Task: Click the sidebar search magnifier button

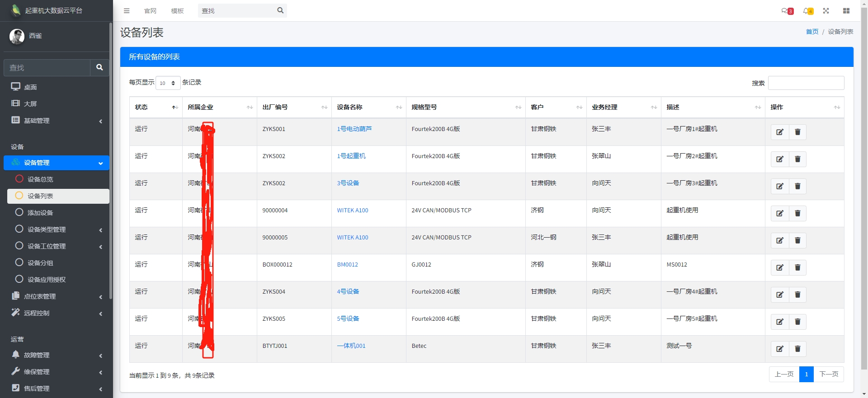Action: point(99,67)
